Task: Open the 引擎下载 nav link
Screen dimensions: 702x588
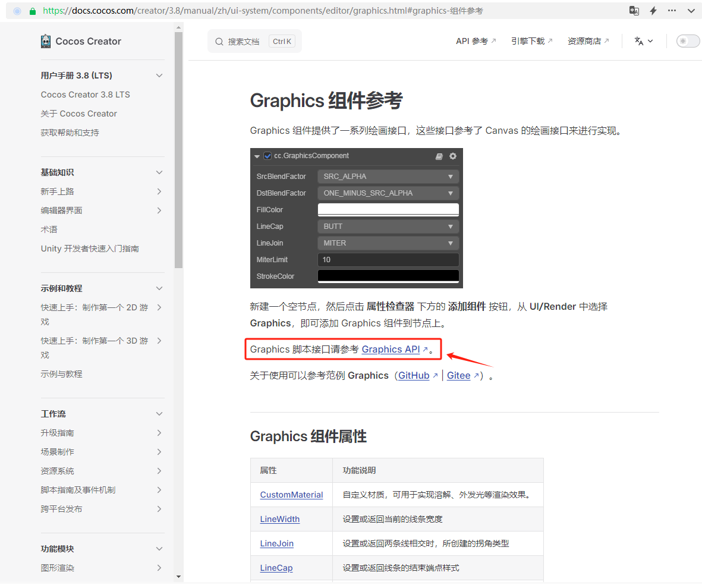Action: pyautogui.click(x=532, y=41)
